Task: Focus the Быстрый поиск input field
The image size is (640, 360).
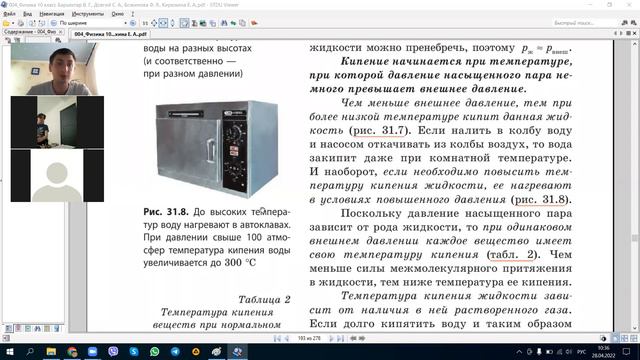Action: (584, 23)
